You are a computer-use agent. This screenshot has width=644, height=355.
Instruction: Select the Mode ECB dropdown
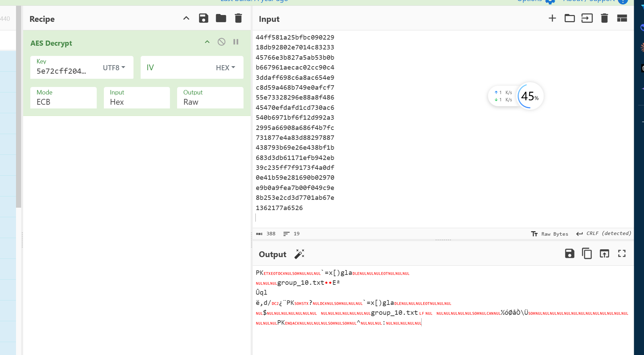(63, 98)
